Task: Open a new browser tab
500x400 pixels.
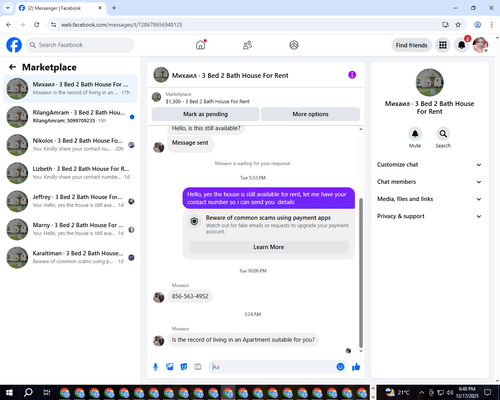Action: pyautogui.click(x=114, y=8)
